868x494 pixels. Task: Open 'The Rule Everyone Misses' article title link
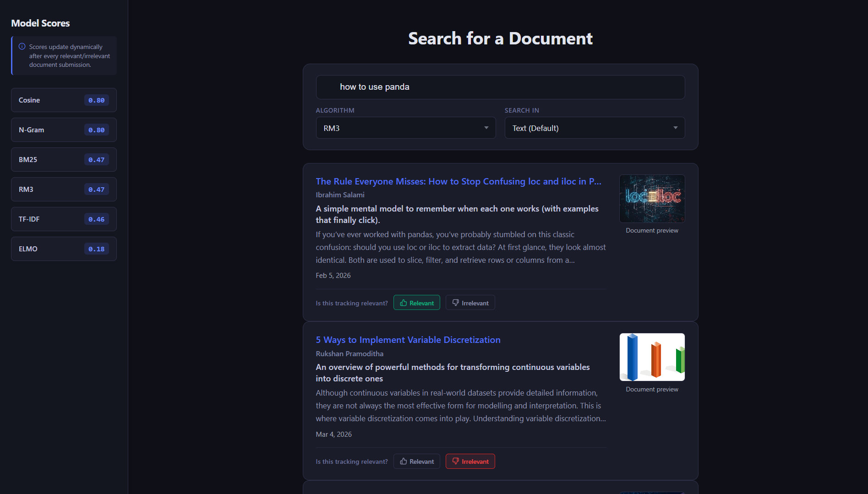click(459, 181)
